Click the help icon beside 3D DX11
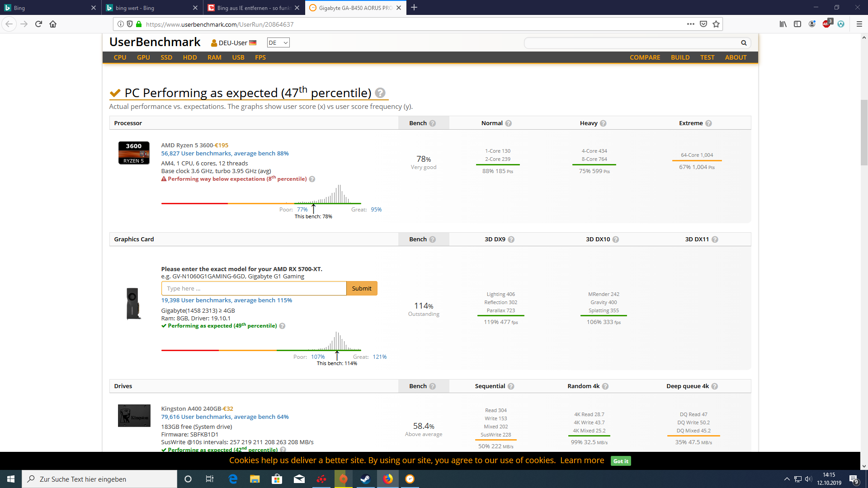Viewport: 868px width, 488px height. click(715, 239)
